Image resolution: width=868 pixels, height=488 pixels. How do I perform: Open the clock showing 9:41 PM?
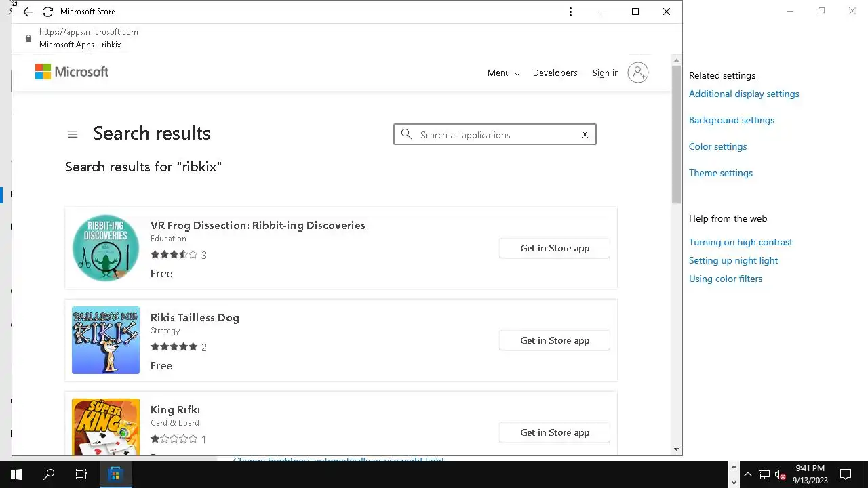click(810, 474)
